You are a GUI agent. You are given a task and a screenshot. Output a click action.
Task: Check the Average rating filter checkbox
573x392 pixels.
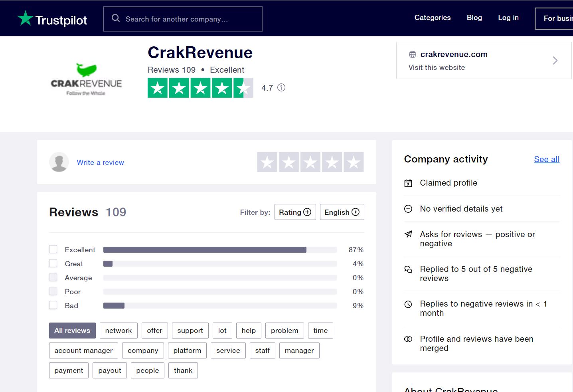coord(53,277)
